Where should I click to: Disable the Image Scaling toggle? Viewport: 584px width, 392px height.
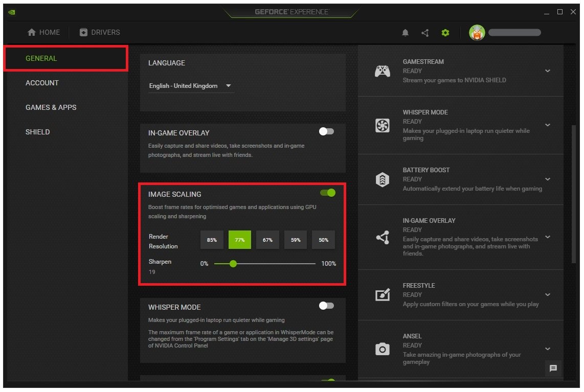327,193
